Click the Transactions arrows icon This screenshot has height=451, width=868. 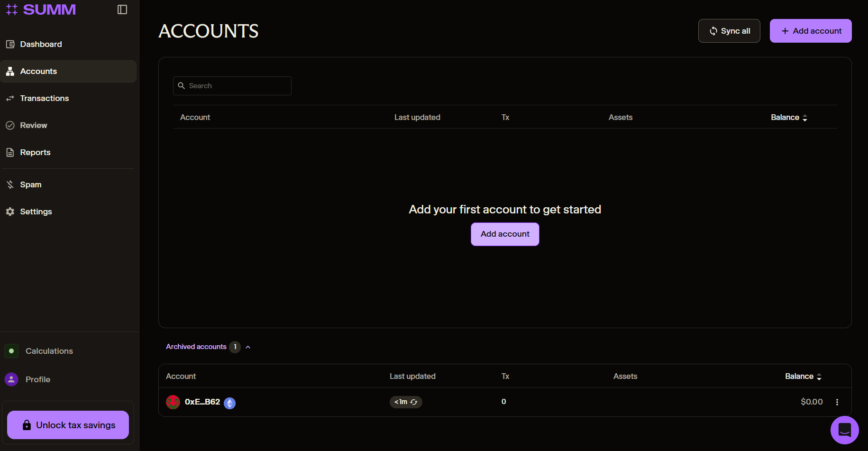point(10,98)
